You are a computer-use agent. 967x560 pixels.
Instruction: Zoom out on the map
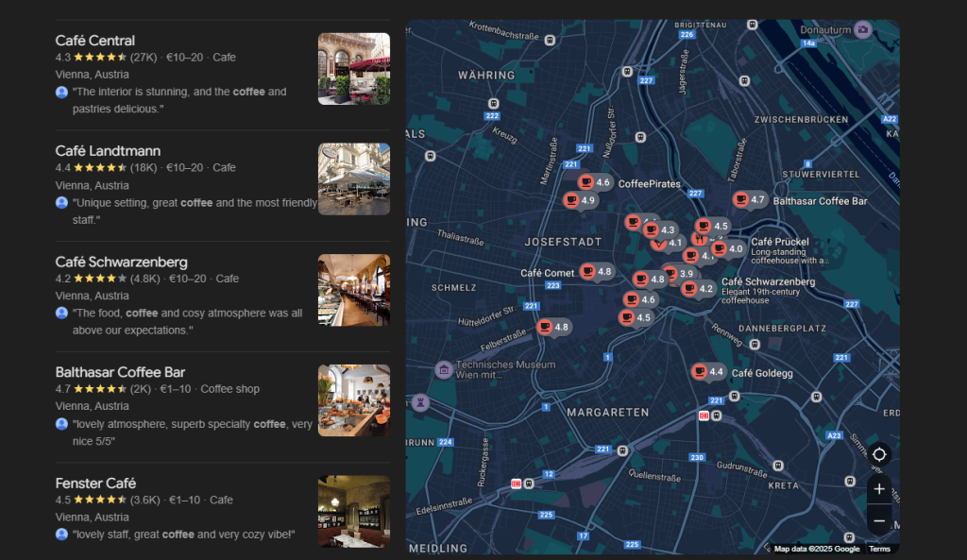(879, 521)
